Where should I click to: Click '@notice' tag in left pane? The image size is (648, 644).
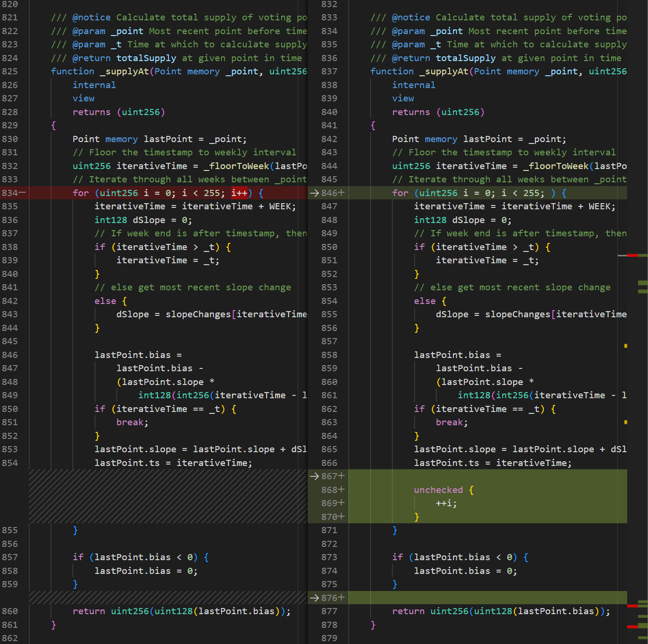(x=91, y=17)
